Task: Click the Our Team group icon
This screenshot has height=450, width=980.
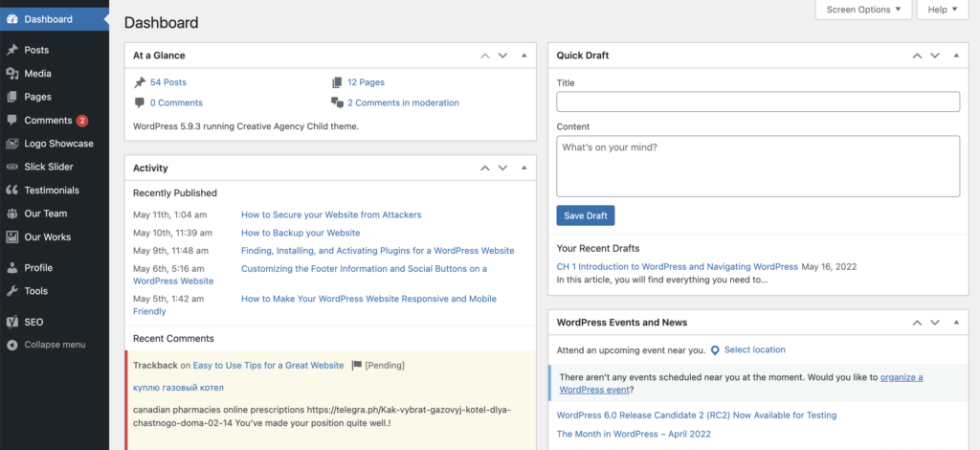Action: 11,214
